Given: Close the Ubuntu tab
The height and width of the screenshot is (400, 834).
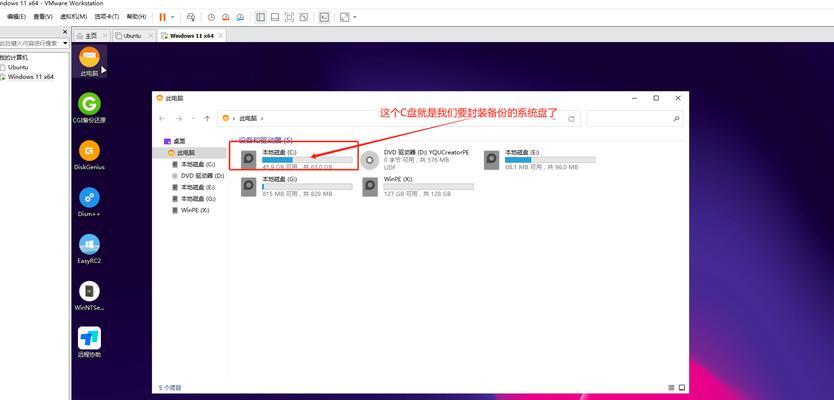Looking at the screenshot, I should [150, 36].
